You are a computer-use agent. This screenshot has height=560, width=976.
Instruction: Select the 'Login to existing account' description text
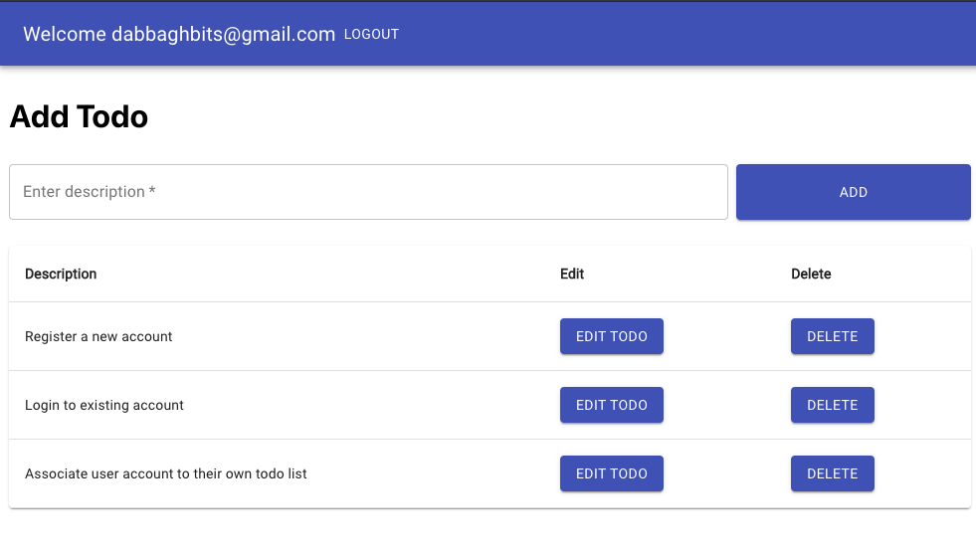104,405
